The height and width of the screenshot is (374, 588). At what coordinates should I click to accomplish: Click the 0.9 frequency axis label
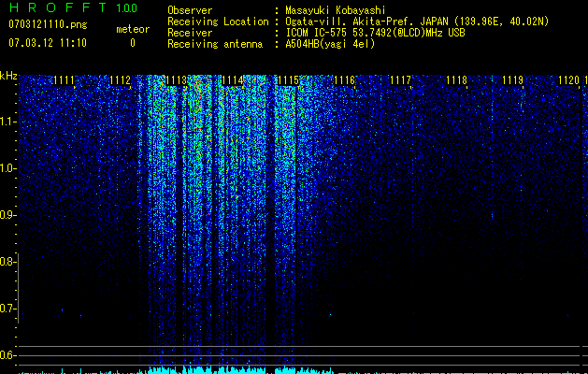click(7, 215)
